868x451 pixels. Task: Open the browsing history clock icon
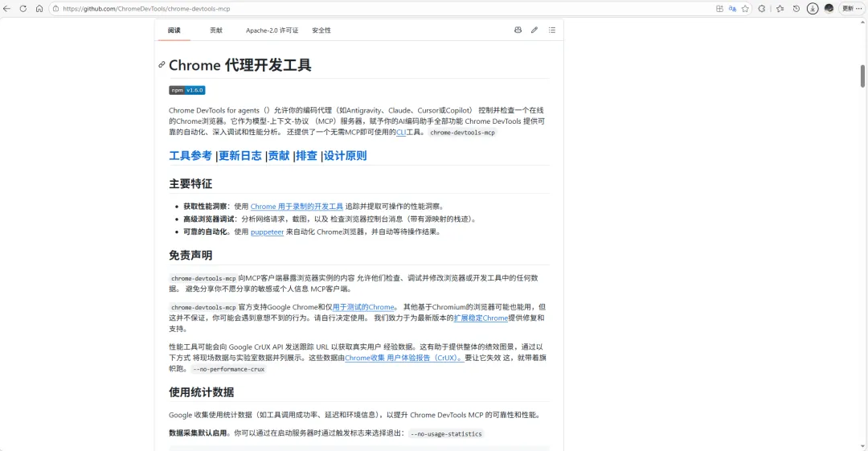[x=796, y=9]
